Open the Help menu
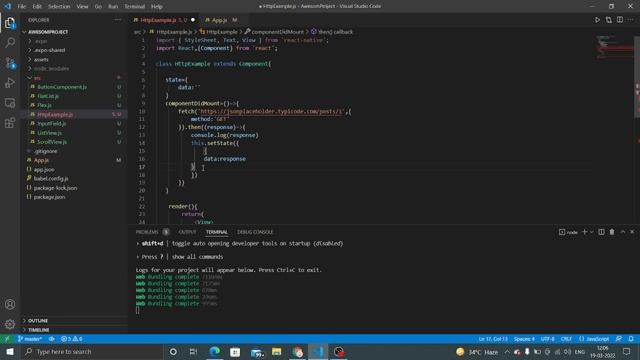This screenshot has width=640, height=360. [157, 6]
